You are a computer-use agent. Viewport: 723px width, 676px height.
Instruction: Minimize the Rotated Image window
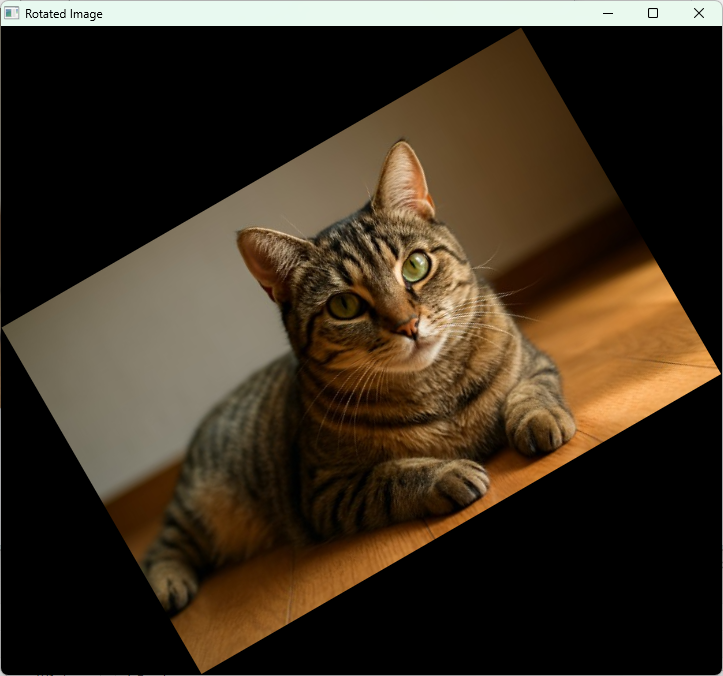pyautogui.click(x=608, y=13)
